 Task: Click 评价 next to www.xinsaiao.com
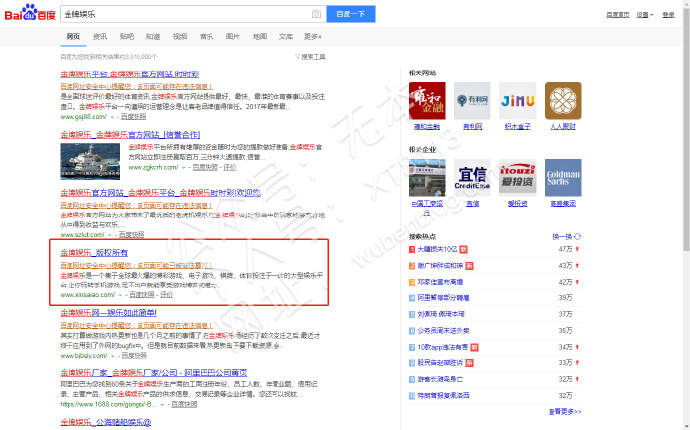(166, 294)
